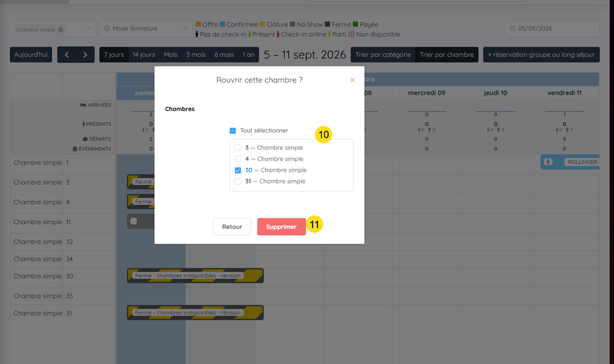
Task: Click calendar icon in date field
Action: [x=512, y=29]
